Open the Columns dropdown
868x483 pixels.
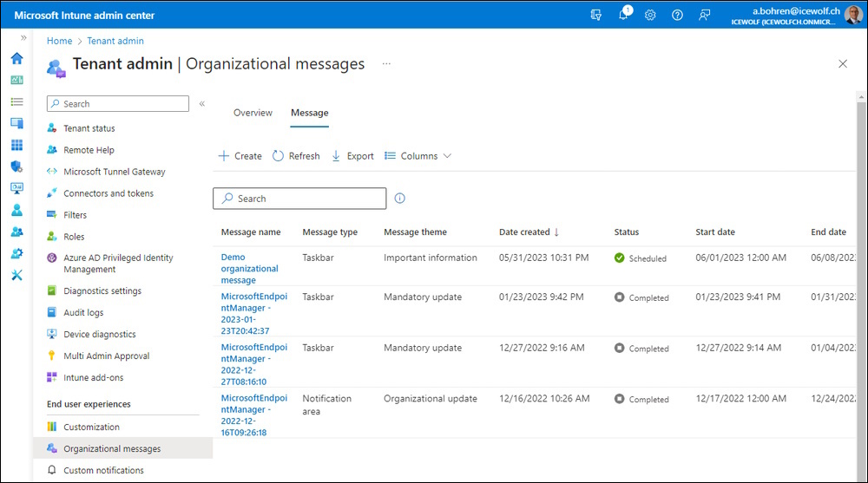[418, 156]
